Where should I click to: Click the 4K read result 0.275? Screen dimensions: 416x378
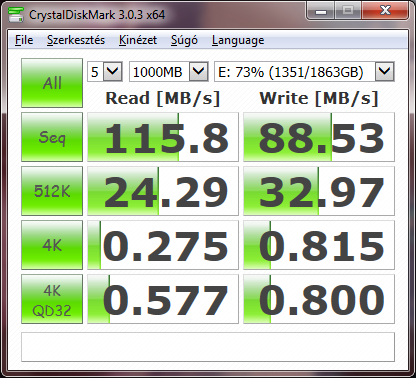coord(163,245)
